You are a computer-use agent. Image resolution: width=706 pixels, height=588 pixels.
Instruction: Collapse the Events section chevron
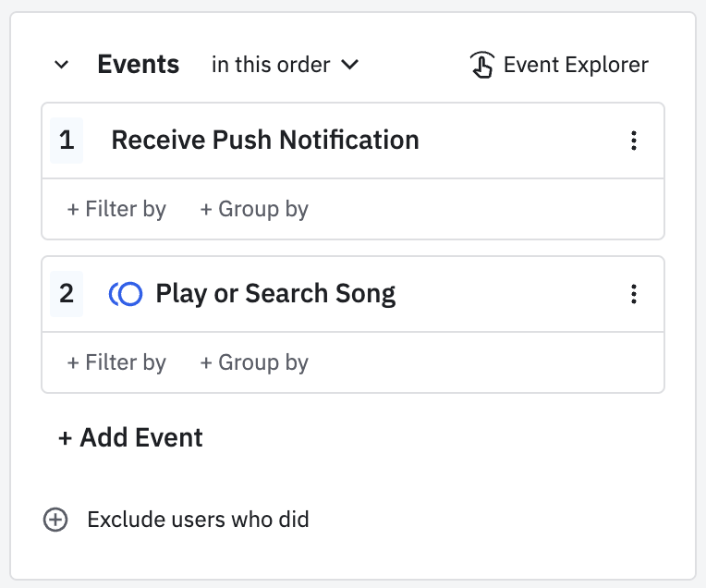[x=62, y=65]
